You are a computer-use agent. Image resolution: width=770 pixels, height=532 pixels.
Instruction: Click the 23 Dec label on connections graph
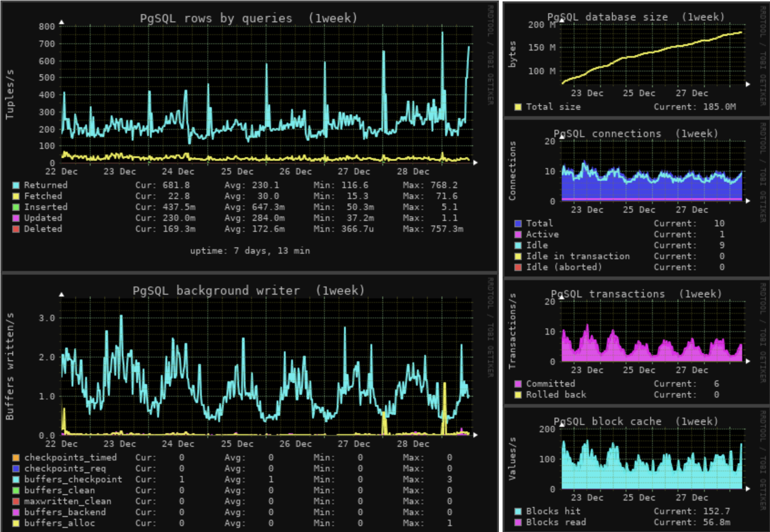[587, 210]
